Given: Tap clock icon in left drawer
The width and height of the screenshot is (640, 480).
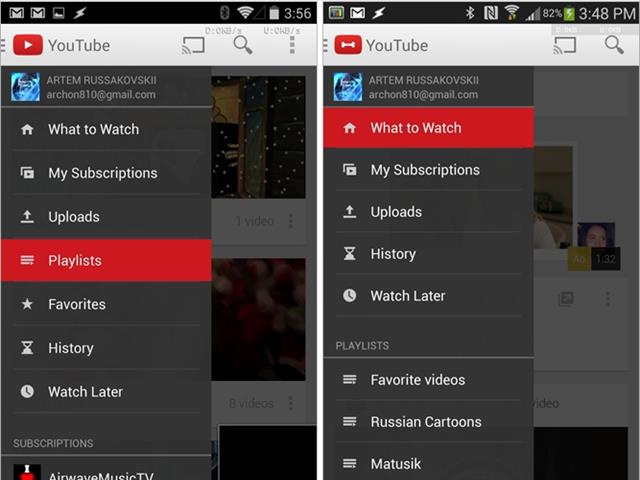Looking at the screenshot, I should (27, 391).
